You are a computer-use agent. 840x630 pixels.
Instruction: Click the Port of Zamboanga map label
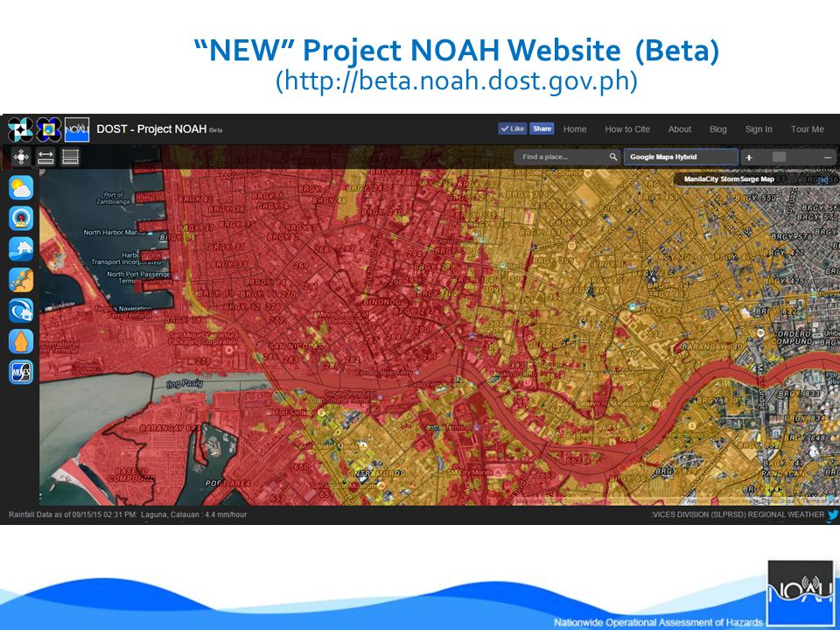point(113,199)
